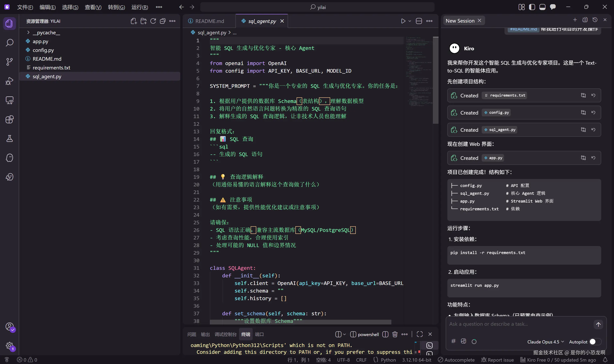
Task: Toggle the primary sidebar layout button
Action: (x=532, y=7)
